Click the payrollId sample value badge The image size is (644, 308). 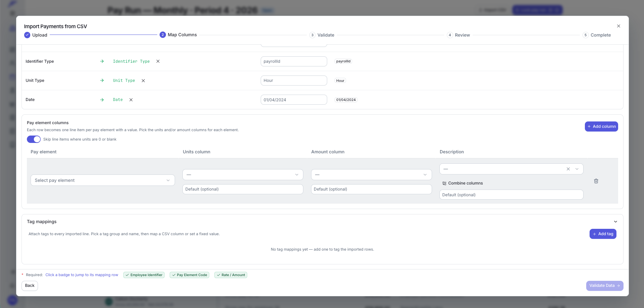(x=343, y=61)
